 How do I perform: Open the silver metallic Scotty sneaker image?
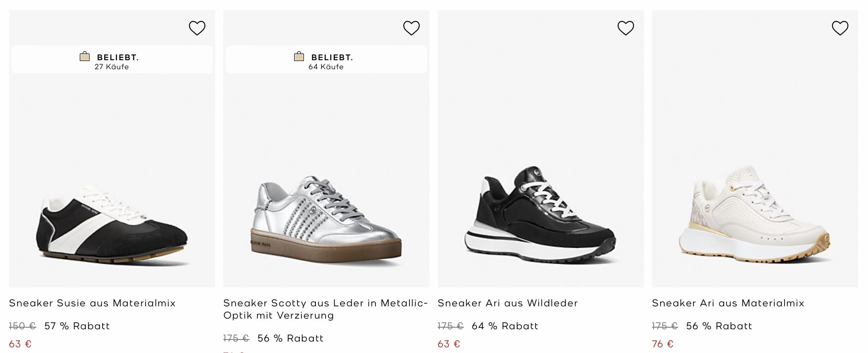[x=326, y=219]
